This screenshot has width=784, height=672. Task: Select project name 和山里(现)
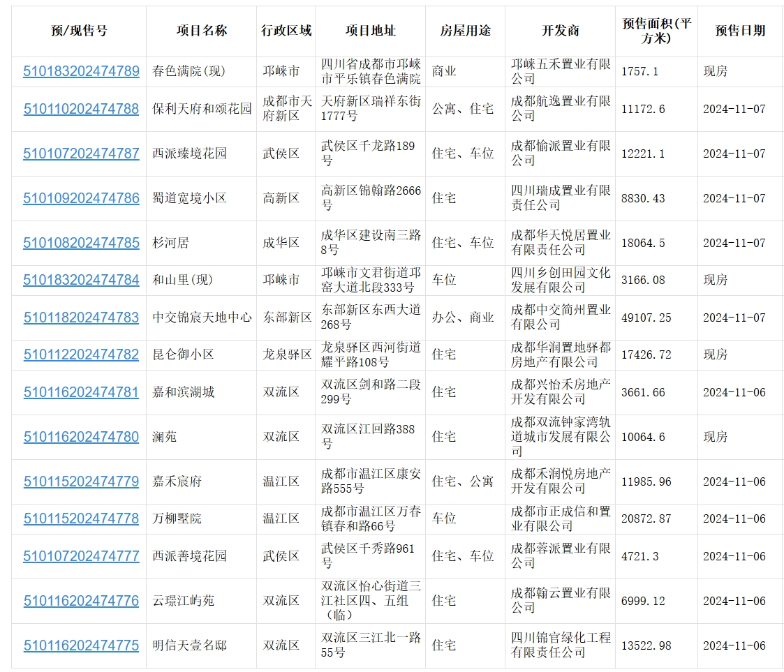click(x=182, y=280)
